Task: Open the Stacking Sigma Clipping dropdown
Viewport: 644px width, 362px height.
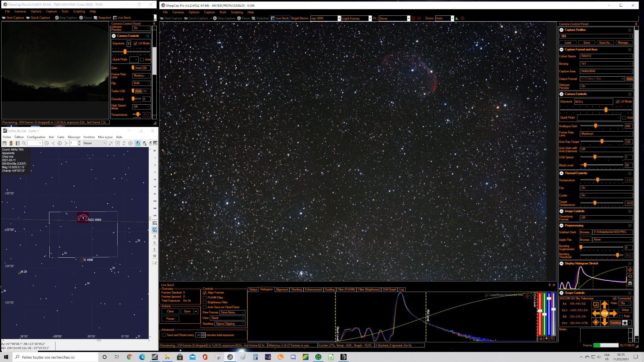Action: click(x=230, y=324)
